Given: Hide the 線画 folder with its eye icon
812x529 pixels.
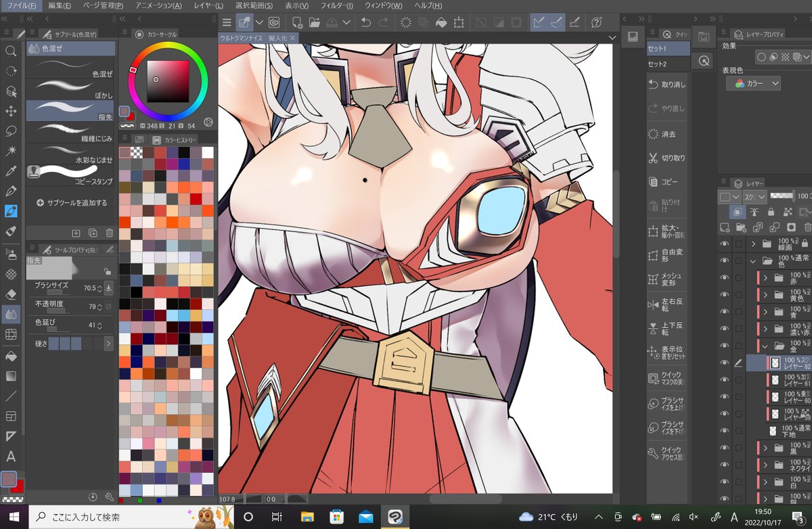Looking at the screenshot, I should tap(725, 244).
